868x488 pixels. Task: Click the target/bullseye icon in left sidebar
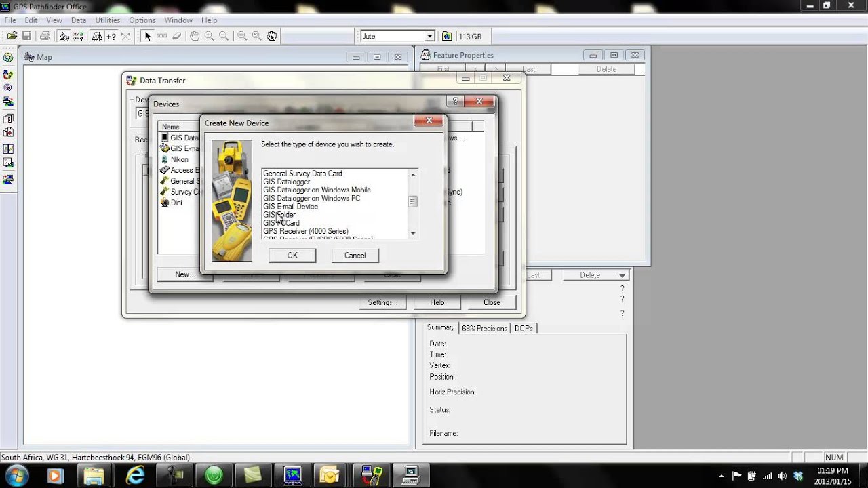click(x=8, y=88)
